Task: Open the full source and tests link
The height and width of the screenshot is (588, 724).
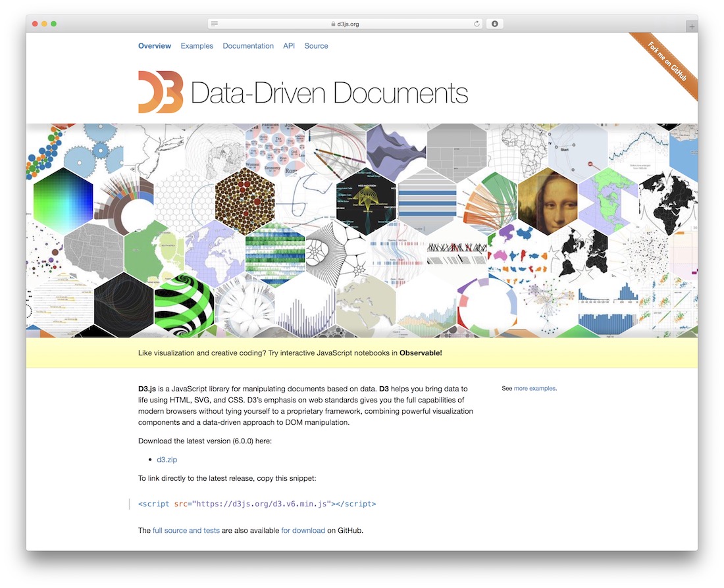Action: 186,530
